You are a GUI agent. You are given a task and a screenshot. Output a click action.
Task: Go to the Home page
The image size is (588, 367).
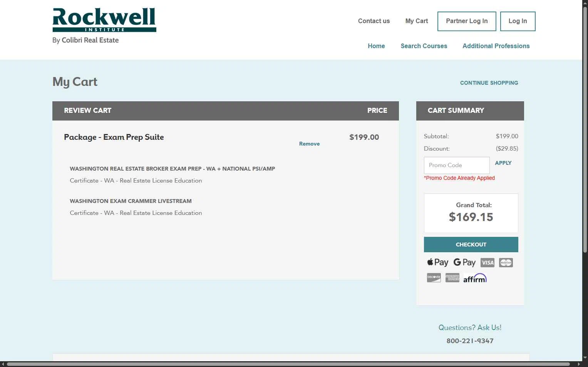pyautogui.click(x=376, y=46)
